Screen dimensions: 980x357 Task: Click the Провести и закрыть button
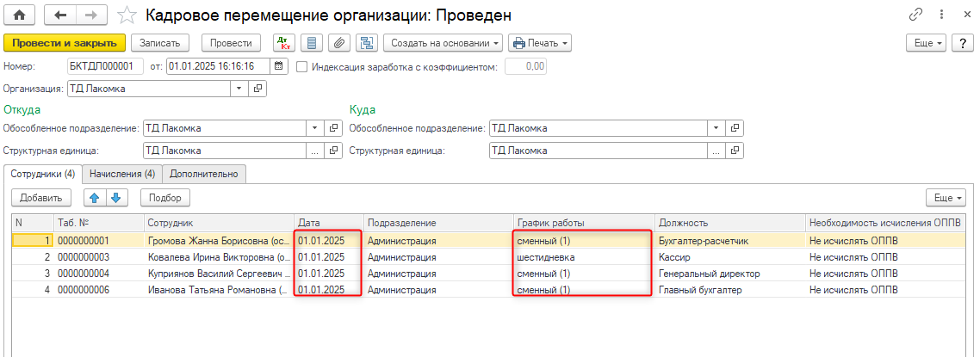65,42
